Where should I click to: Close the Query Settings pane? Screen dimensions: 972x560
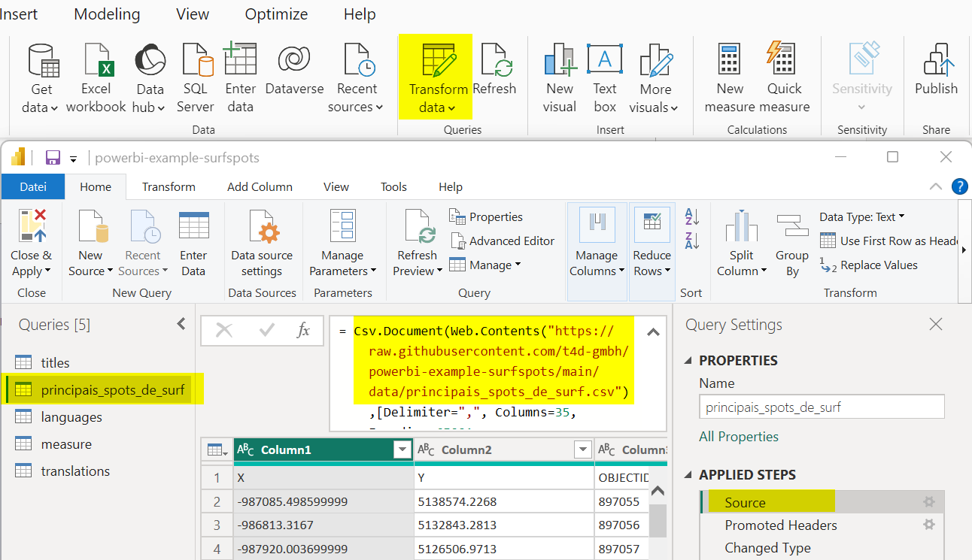coord(936,324)
